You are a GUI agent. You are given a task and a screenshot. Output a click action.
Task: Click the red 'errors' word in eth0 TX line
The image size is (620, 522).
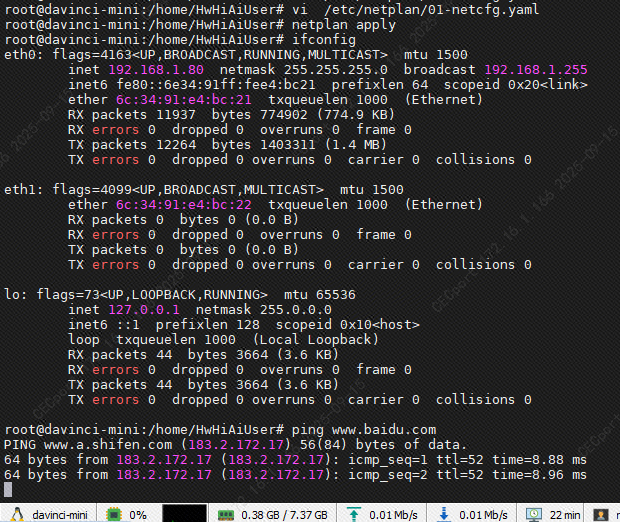click(115, 160)
